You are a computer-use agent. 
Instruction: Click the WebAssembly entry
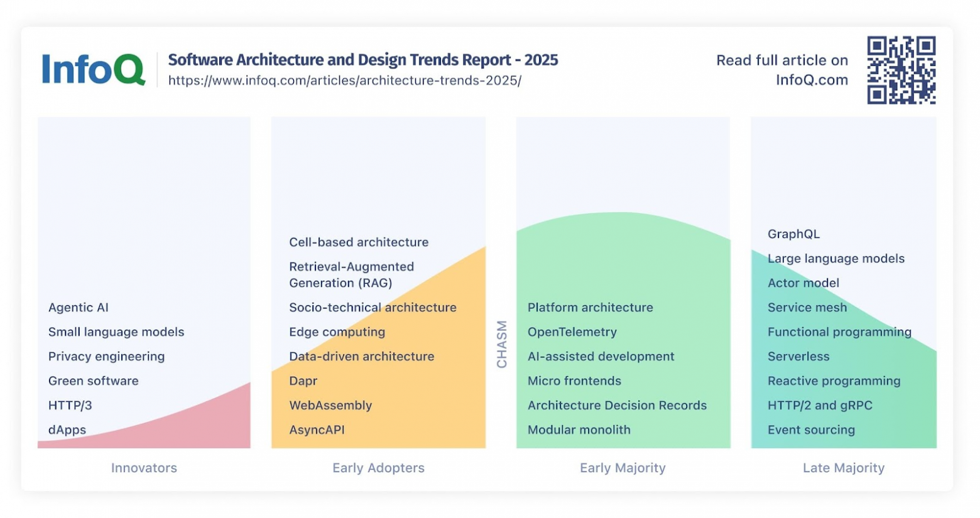tap(331, 405)
